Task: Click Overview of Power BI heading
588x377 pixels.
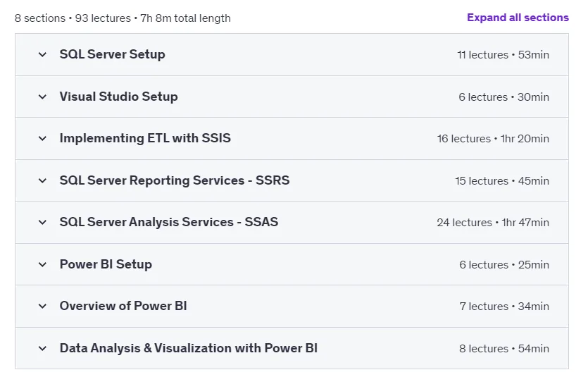Action: 123,306
